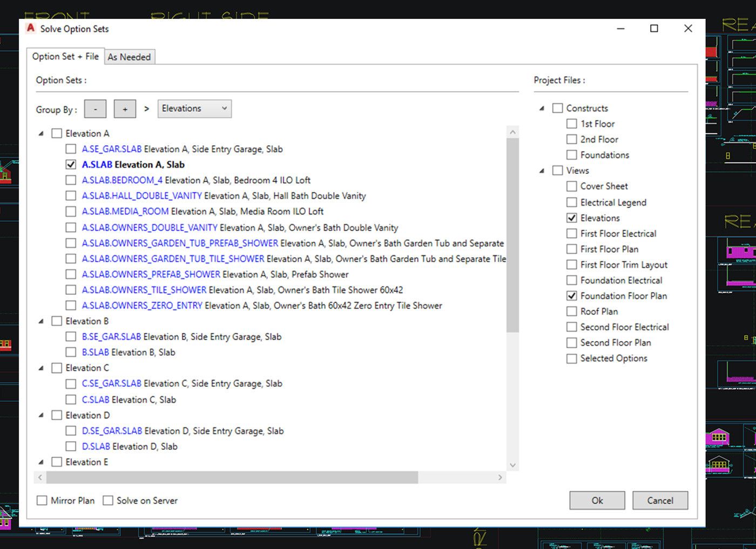Open the Elevations group-by dropdown
The height and width of the screenshot is (549, 756).
pyautogui.click(x=194, y=109)
